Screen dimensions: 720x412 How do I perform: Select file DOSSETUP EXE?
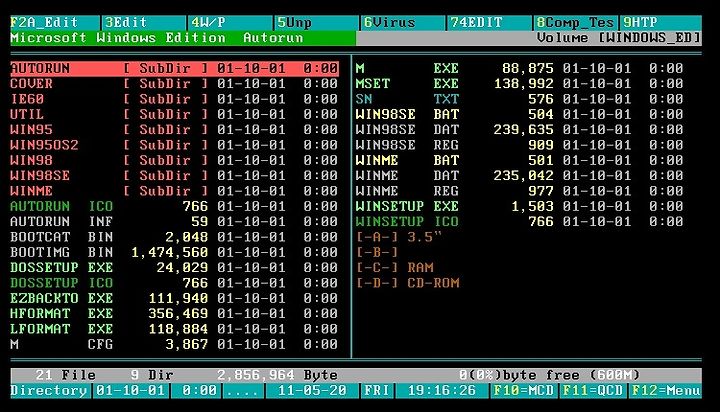coord(174,267)
